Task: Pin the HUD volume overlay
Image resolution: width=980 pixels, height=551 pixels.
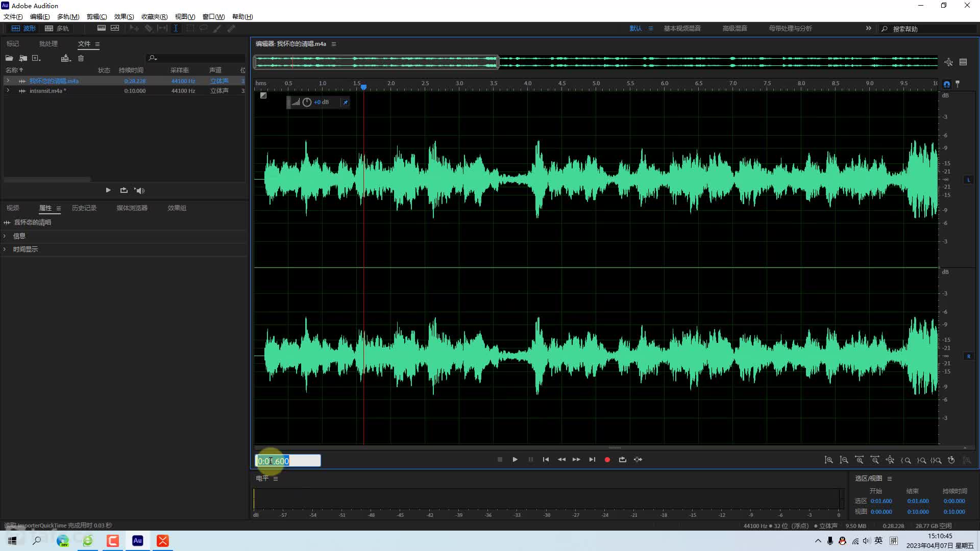Action: [346, 103]
